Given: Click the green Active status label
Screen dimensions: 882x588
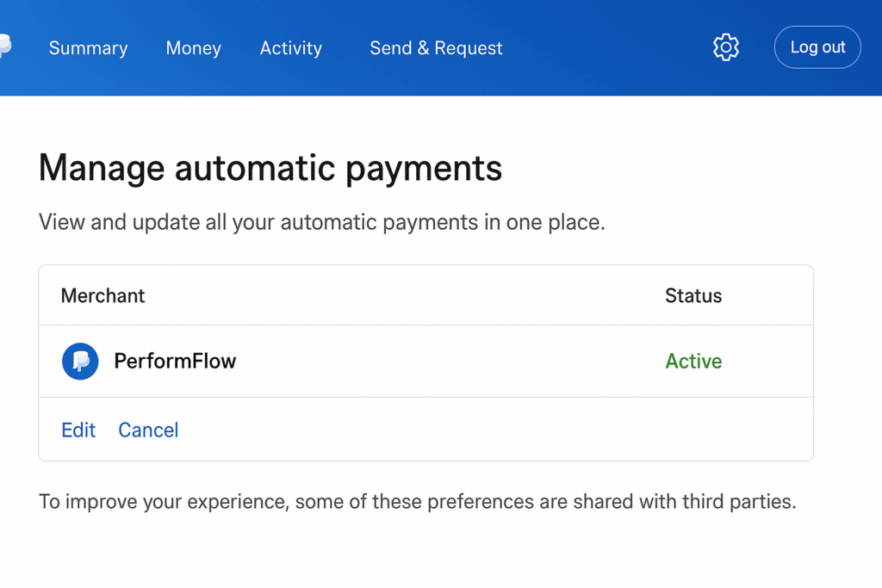Looking at the screenshot, I should tap(693, 362).
